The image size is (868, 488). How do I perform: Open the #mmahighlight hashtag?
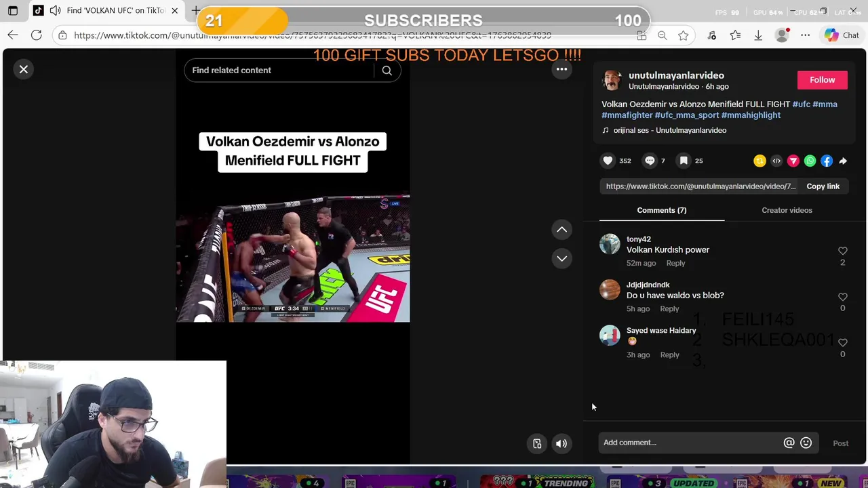pyautogui.click(x=751, y=115)
